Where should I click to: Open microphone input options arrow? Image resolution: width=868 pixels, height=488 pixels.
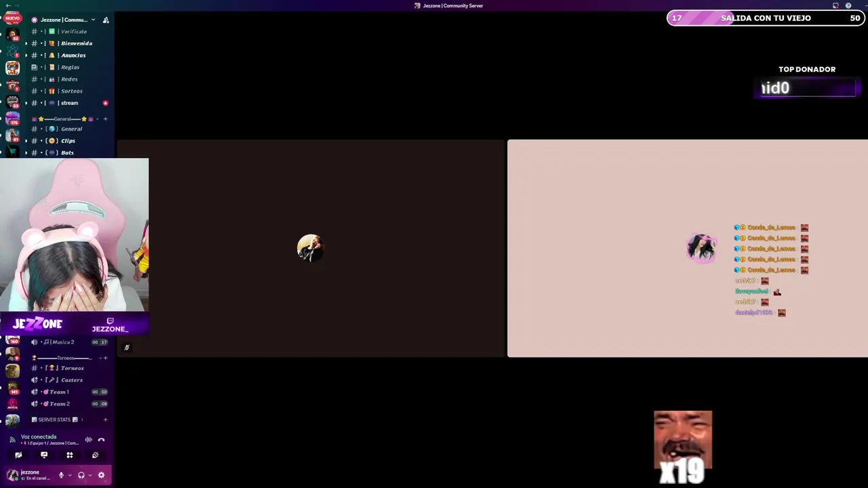tap(69, 475)
